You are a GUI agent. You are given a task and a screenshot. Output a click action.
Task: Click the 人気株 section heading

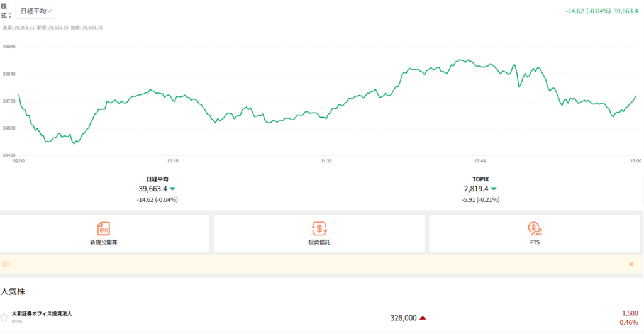[x=13, y=291]
